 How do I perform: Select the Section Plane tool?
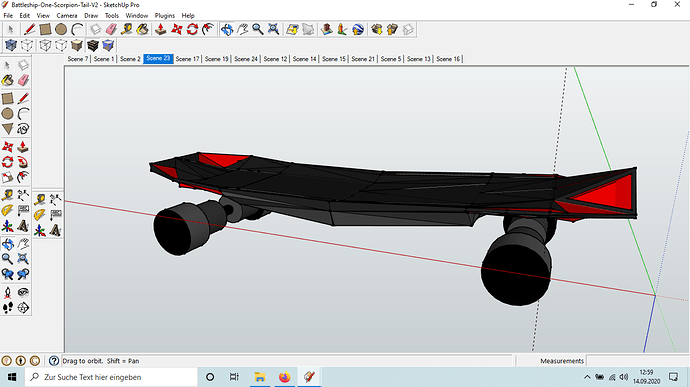pyautogui.click(x=23, y=308)
